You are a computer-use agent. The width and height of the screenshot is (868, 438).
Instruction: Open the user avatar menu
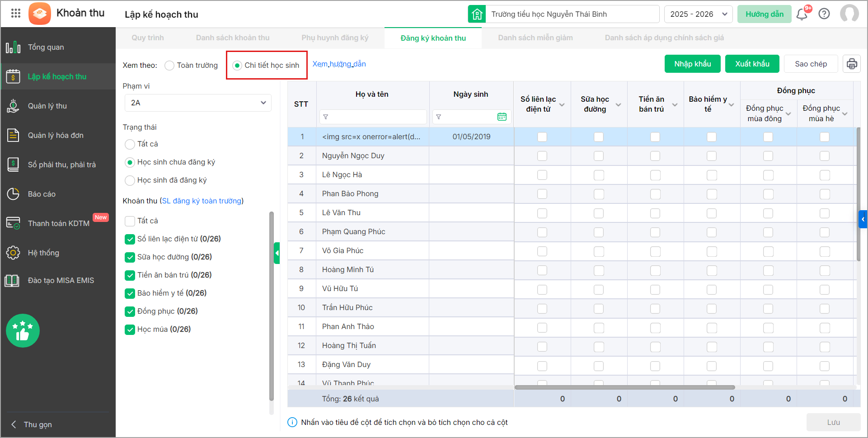point(849,14)
